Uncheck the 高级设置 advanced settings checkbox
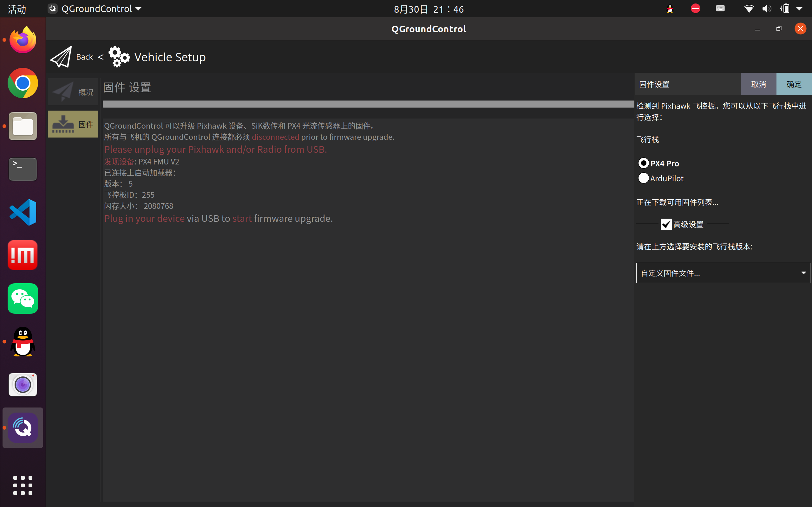The height and width of the screenshot is (507, 812). pos(666,224)
